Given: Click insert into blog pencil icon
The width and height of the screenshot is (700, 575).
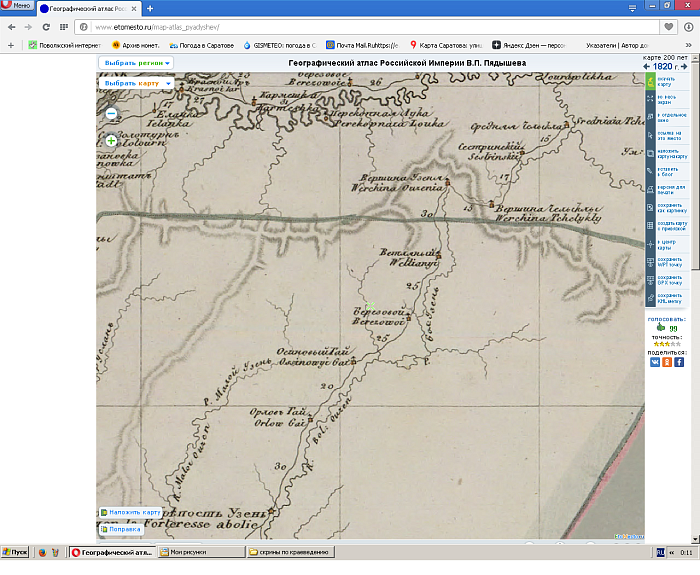Looking at the screenshot, I should (x=650, y=171).
